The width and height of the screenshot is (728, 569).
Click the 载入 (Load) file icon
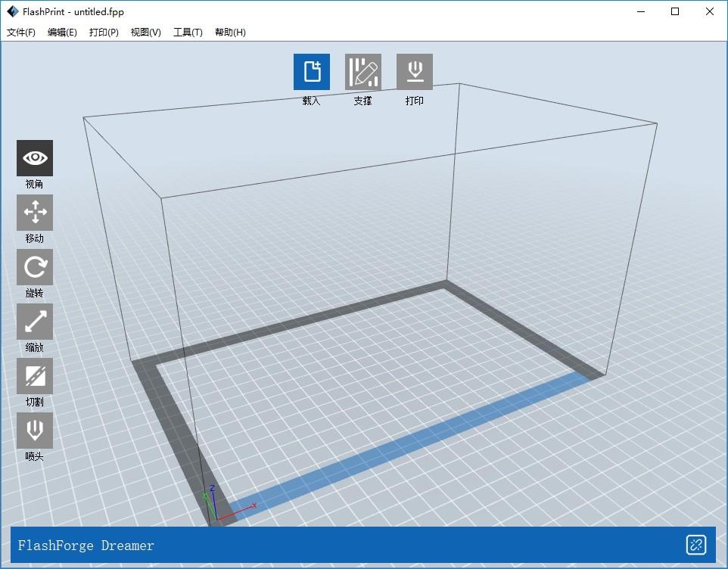(x=312, y=71)
